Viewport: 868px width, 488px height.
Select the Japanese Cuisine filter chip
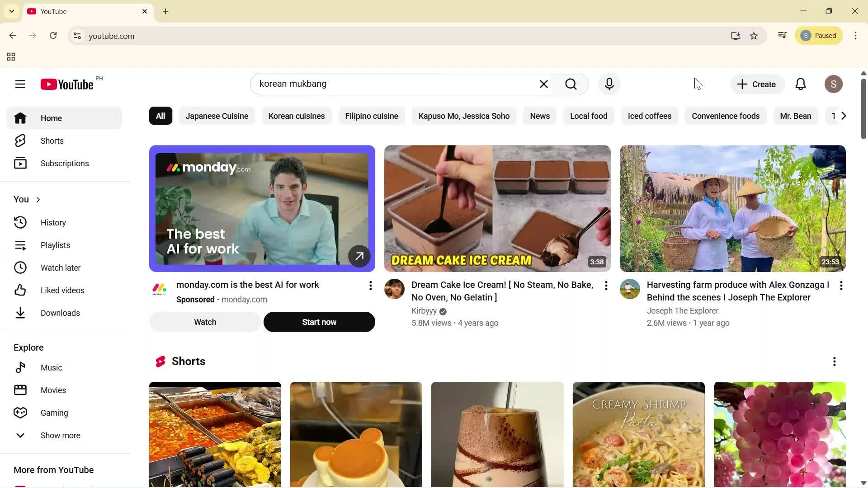coord(217,116)
